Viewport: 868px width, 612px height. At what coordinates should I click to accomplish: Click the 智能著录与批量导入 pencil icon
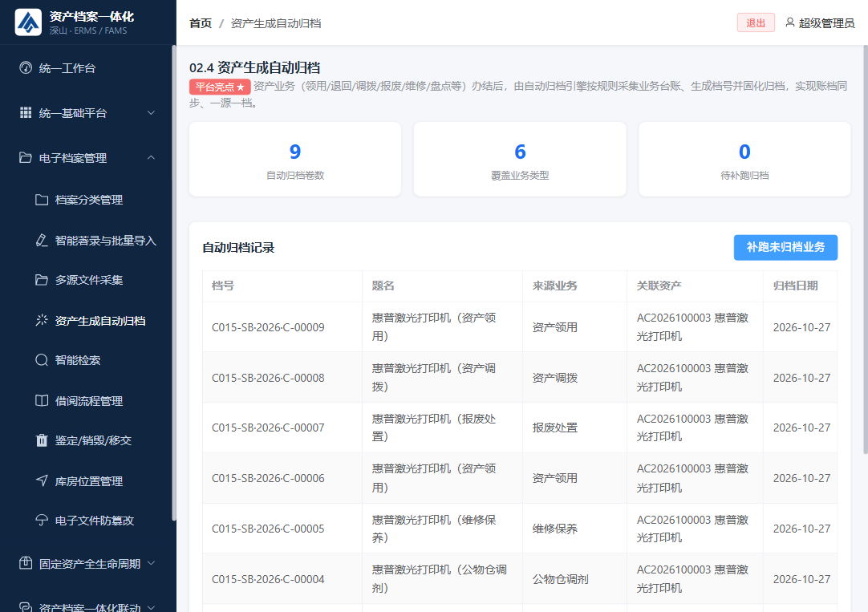[x=42, y=240]
